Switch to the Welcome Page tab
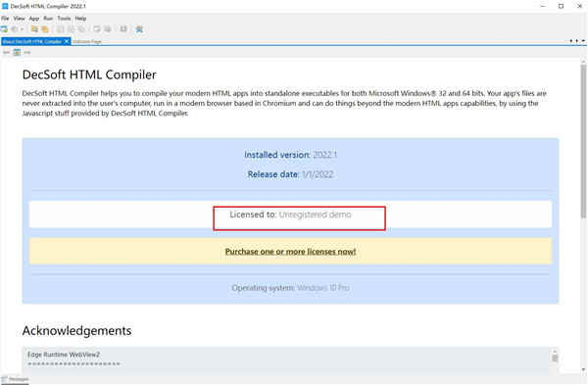The width and height of the screenshot is (588, 385). [87, 41]
